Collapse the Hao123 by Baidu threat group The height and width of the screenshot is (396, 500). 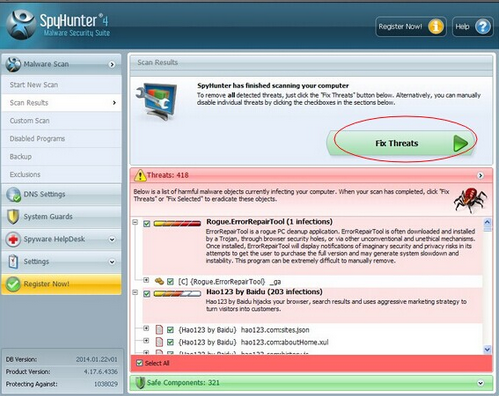tap(135, 292)
